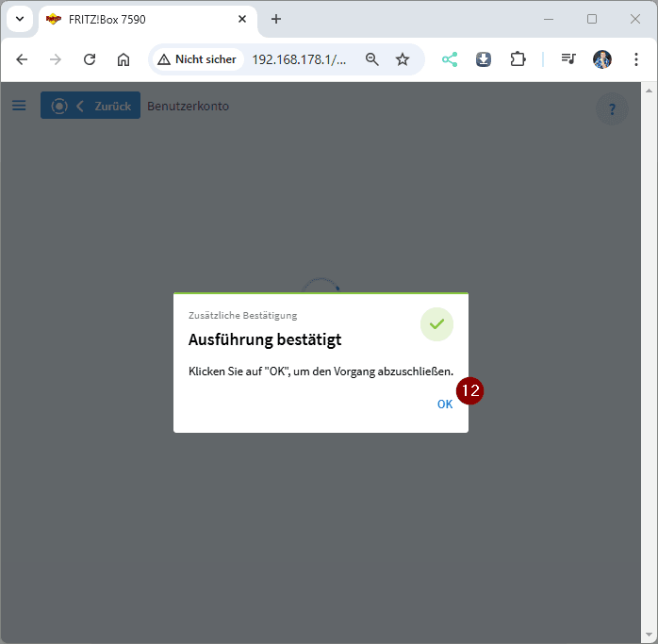This screenshot has width=658, height=644.
Task: Show the Nicht sicher site info
Action: click(x=197, y=59)
